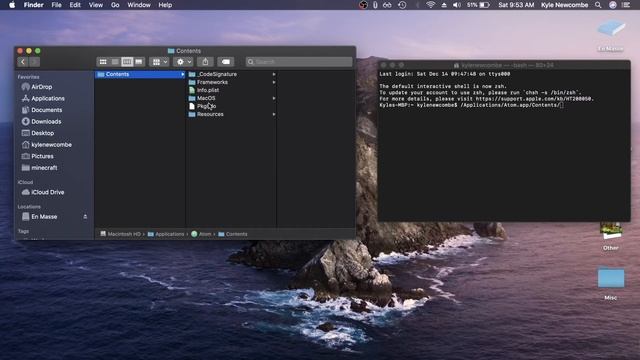The image size is (640, 360).
Task: Open the gear Action menu dropdown
Action: click(x=183, y=62)
